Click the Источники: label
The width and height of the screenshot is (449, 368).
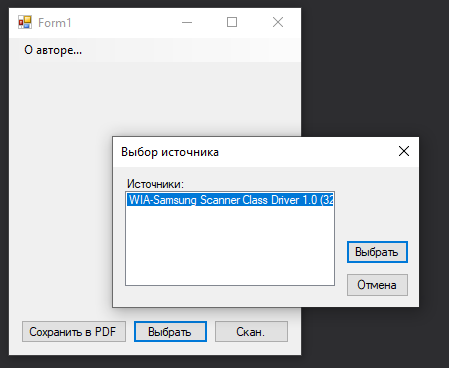(x=155, y=184)
